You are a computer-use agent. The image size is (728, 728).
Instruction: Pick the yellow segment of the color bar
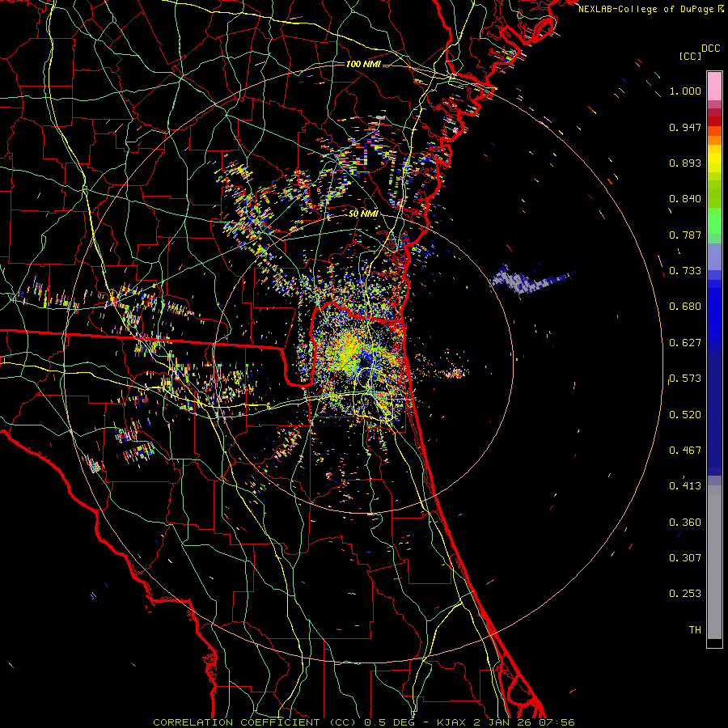pyautogui.click(x=714, y=159)
